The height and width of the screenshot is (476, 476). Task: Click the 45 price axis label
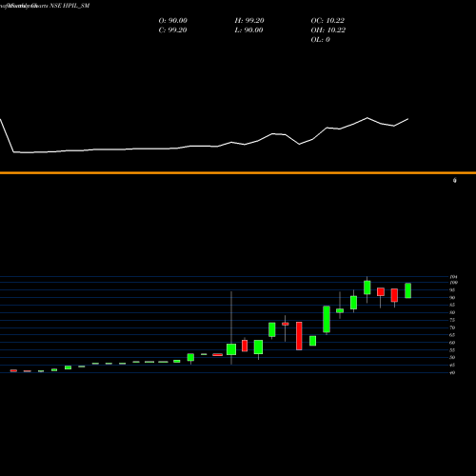coord(452,366)
